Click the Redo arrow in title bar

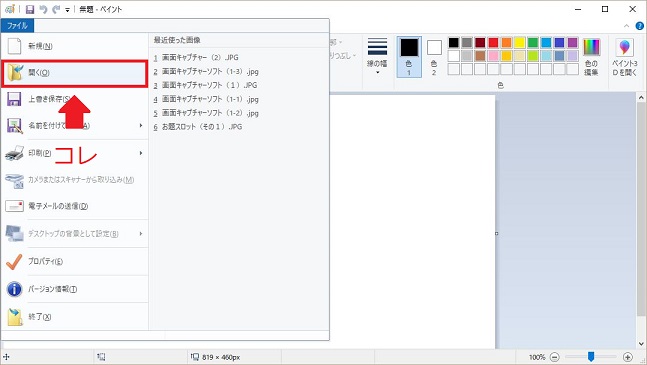pos(56,9)
